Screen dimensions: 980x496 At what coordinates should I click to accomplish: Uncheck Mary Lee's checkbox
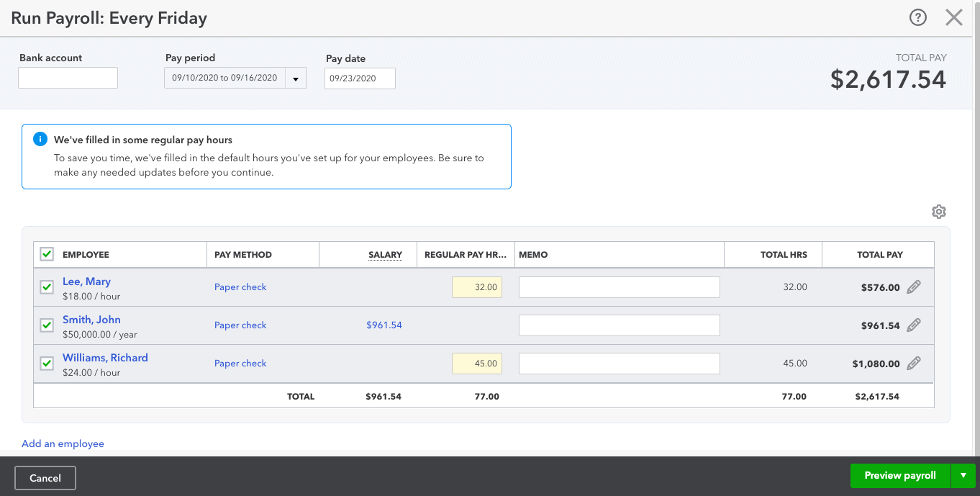[x=47, y=287]
